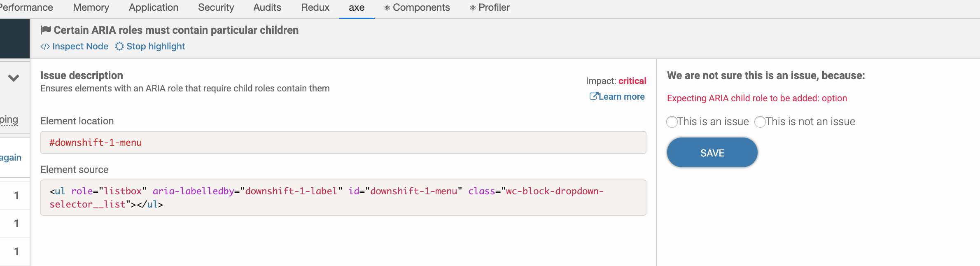Image resolution: width=980 pixels, height=266 pixels.
Task: Switch to the Memory tab
Action: pos(91,7)
